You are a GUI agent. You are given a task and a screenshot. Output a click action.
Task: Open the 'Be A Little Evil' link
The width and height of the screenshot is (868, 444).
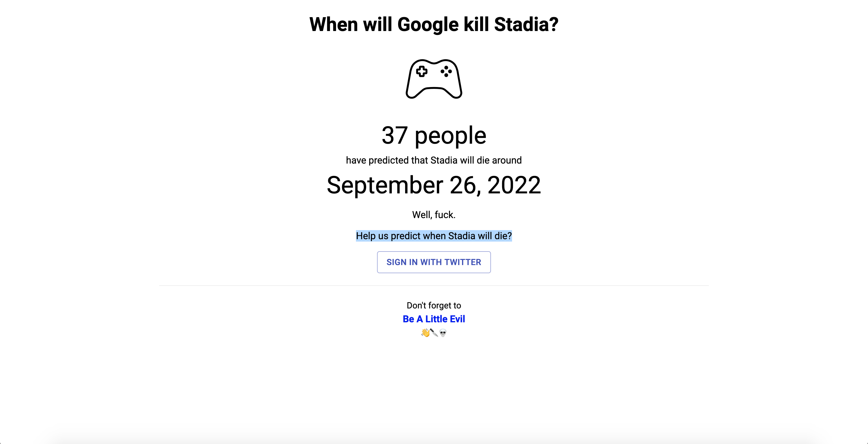point(434,319)
